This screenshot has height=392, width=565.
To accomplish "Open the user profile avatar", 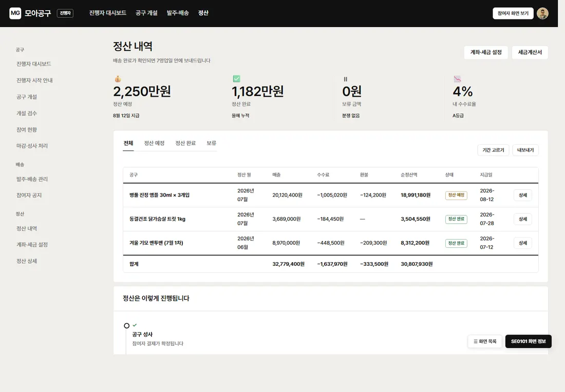I will [x=542, y=13].
